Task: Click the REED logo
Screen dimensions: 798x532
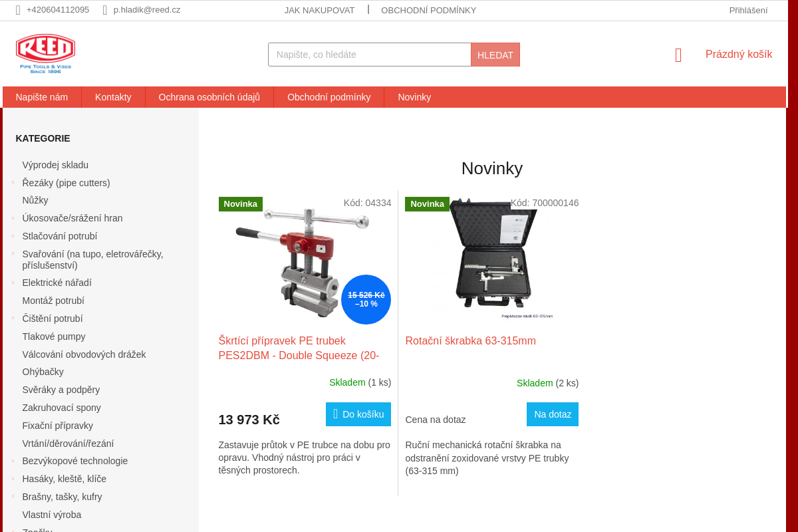Action: pos(45,53)
